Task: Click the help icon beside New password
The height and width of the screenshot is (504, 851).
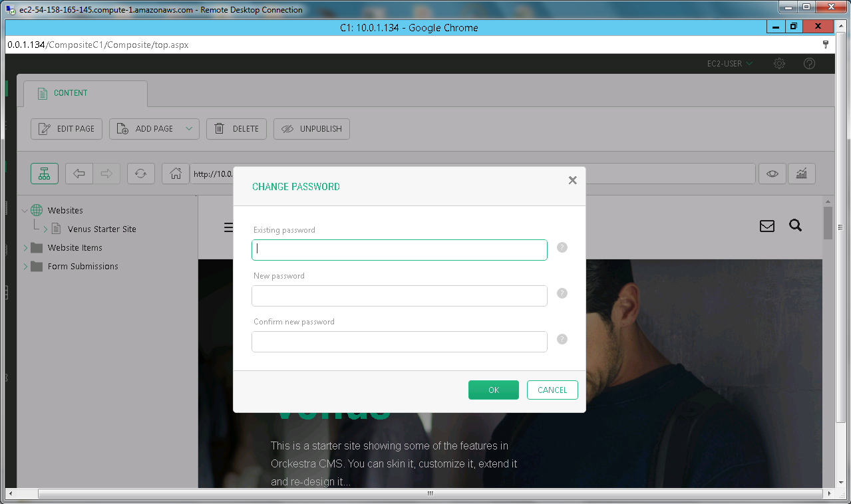Action: tap(562, 293)
